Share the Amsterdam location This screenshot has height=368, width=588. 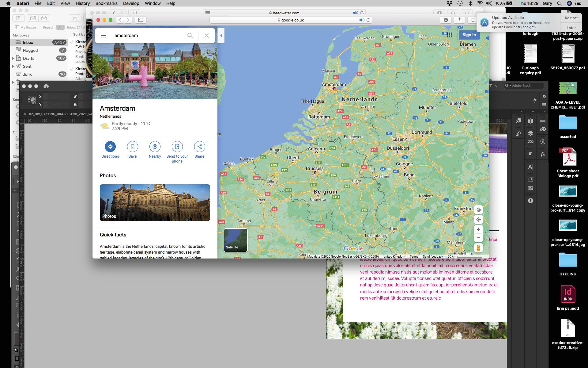tap(199, 150)
